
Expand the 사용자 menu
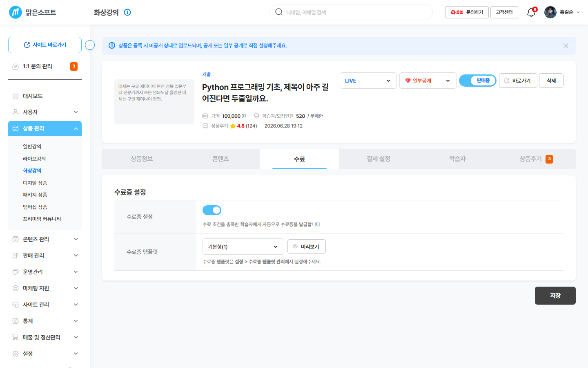[76, 112]
